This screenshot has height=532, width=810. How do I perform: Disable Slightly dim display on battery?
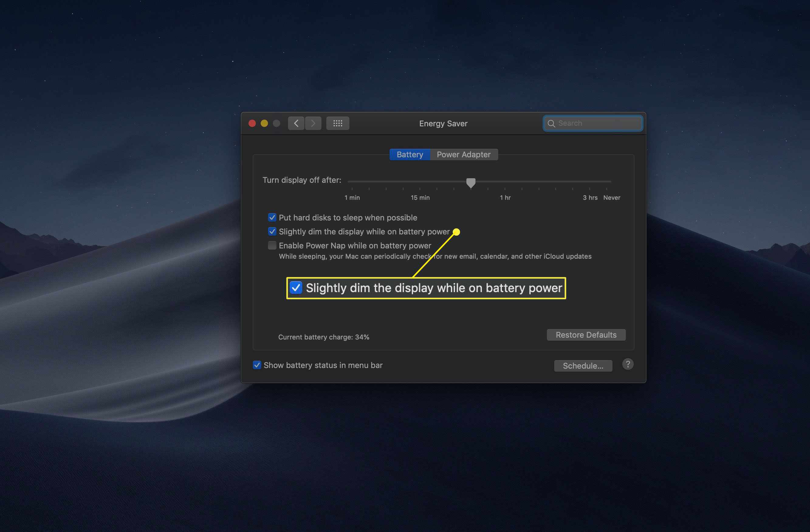(x=271, y=231)
